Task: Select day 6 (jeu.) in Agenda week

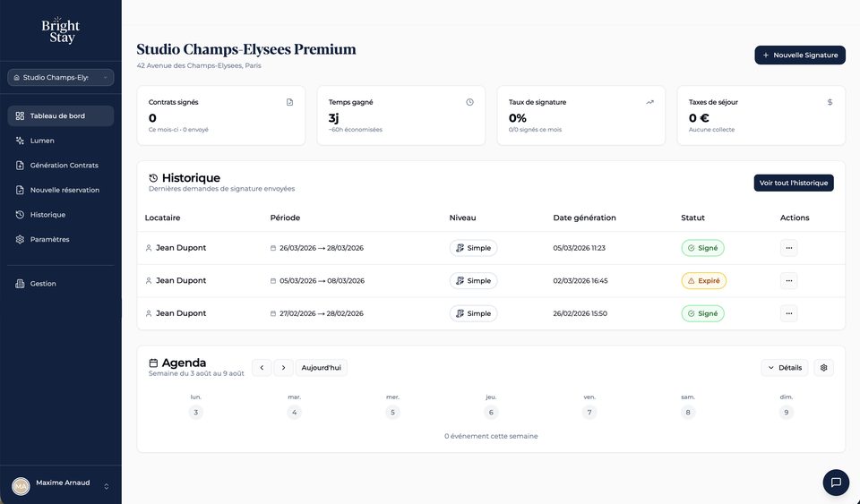Action: (491, 413)
